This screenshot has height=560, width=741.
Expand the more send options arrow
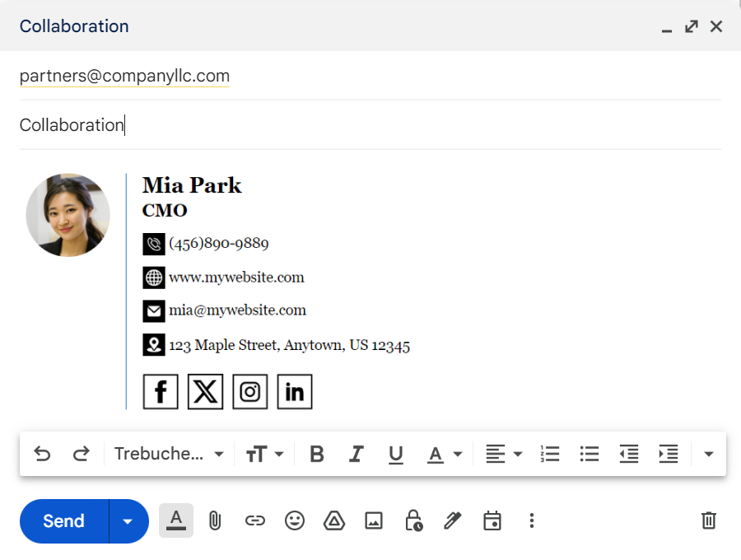128,521
